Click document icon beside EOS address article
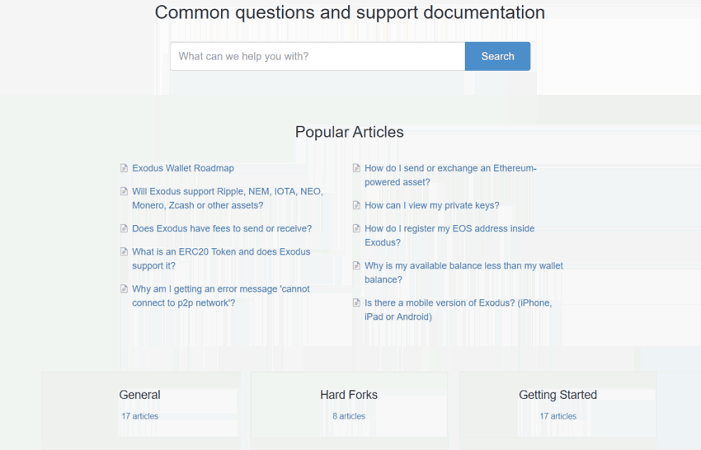Image resolution: width=701 pixels, height=450 pixels. [357, 228]
